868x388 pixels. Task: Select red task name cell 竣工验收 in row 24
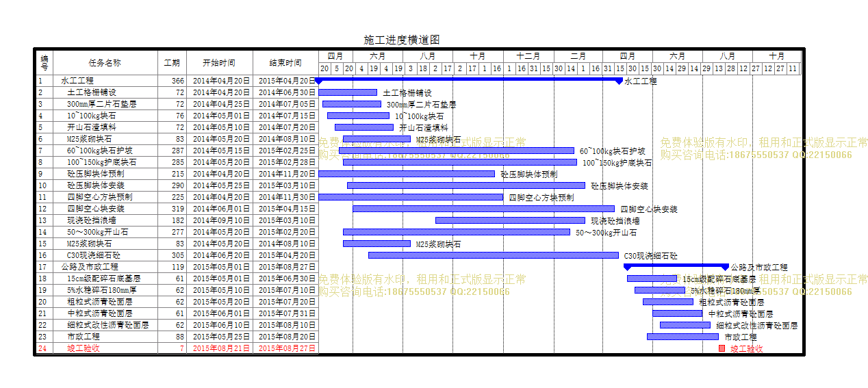click(105, 348)
